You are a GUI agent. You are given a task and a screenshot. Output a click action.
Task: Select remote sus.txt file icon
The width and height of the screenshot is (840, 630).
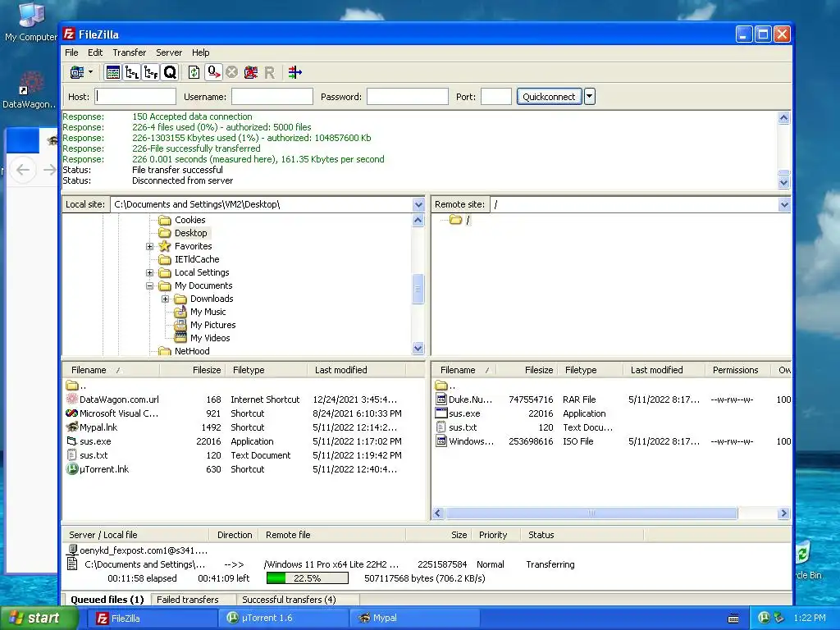[441, 427]
